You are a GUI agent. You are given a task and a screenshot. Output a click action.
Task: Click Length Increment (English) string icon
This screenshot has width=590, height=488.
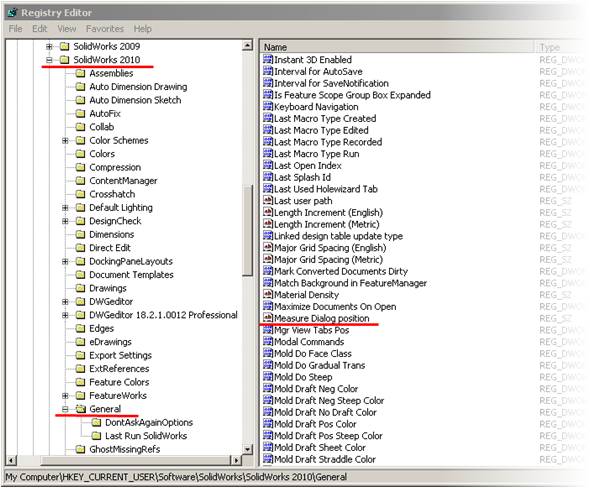point(268,212)
